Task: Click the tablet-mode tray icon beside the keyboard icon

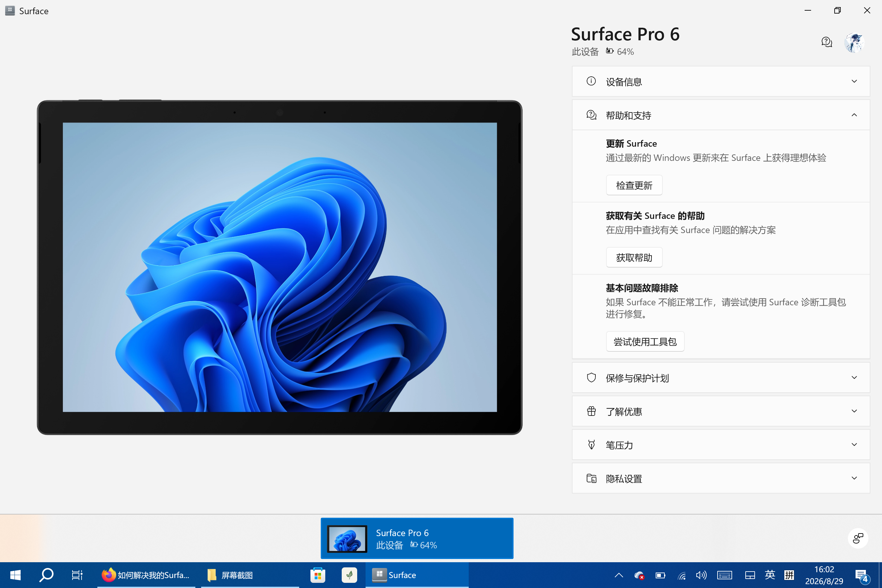Action: point(750,575)
